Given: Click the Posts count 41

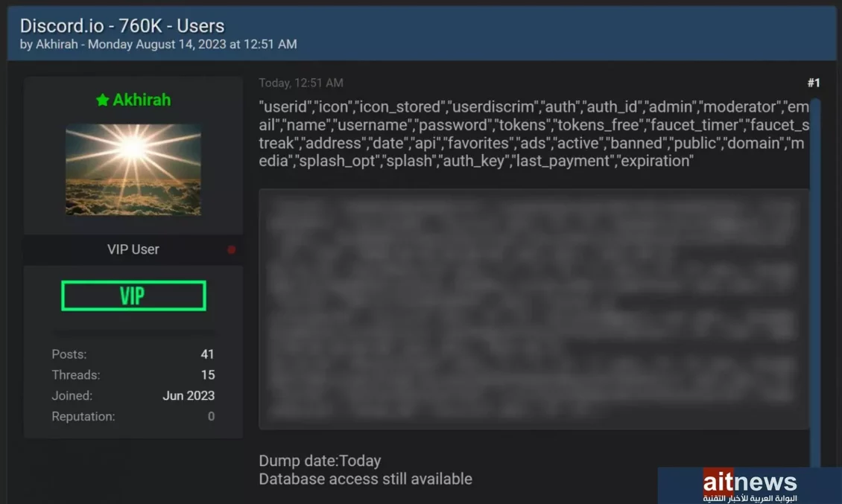Looking at the screenshot, I should pos(208,354).
